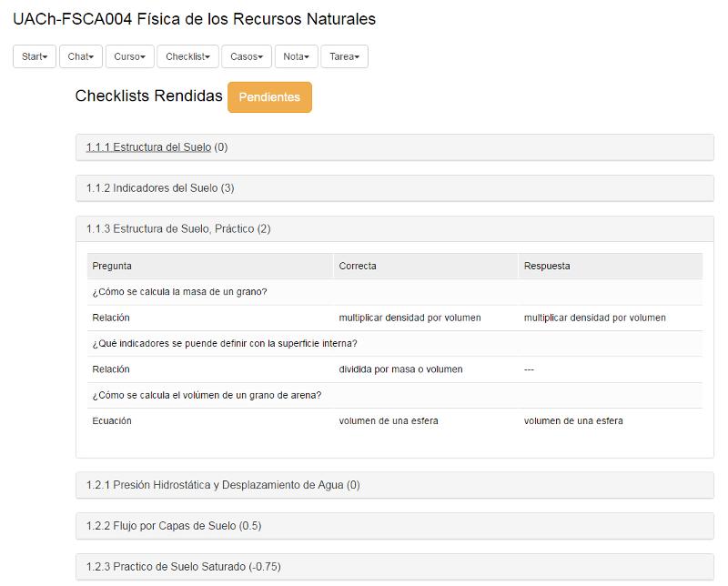Expand 1.1.2 Indicadores del Suelo panel
The width and height of the screenshot is (728, 586).
coord(160,188)
